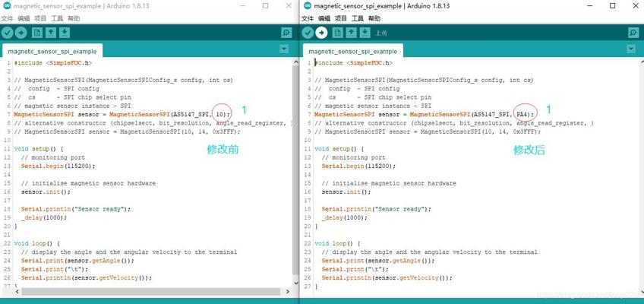Minimize the right Arduino window
The image size is (644, 304).
click(x=591, y=6)
